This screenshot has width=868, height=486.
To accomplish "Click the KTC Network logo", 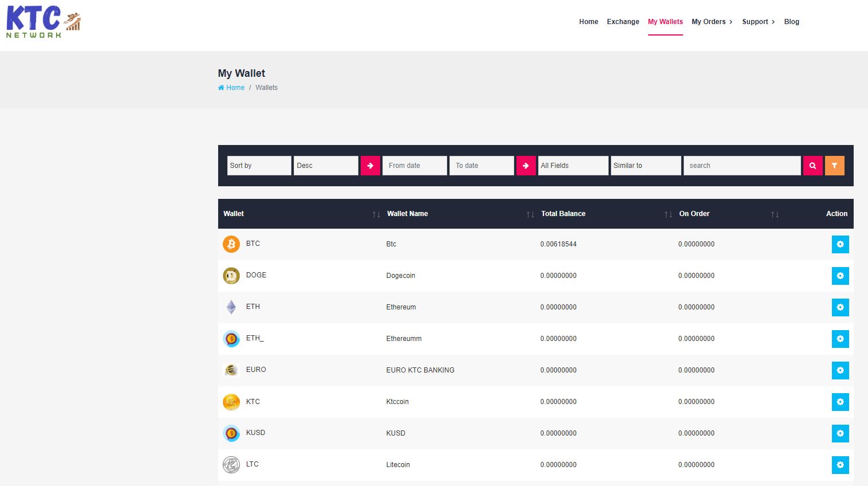I will pos(44,22).
